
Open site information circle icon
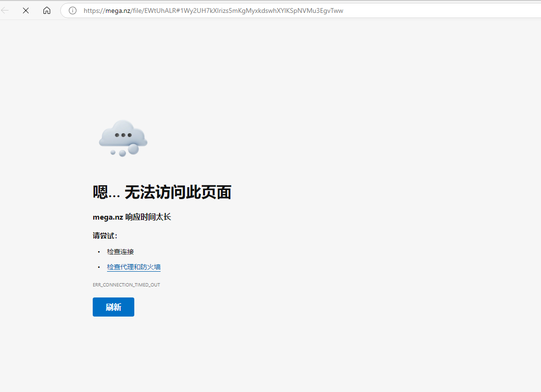[x=73, y=11]
